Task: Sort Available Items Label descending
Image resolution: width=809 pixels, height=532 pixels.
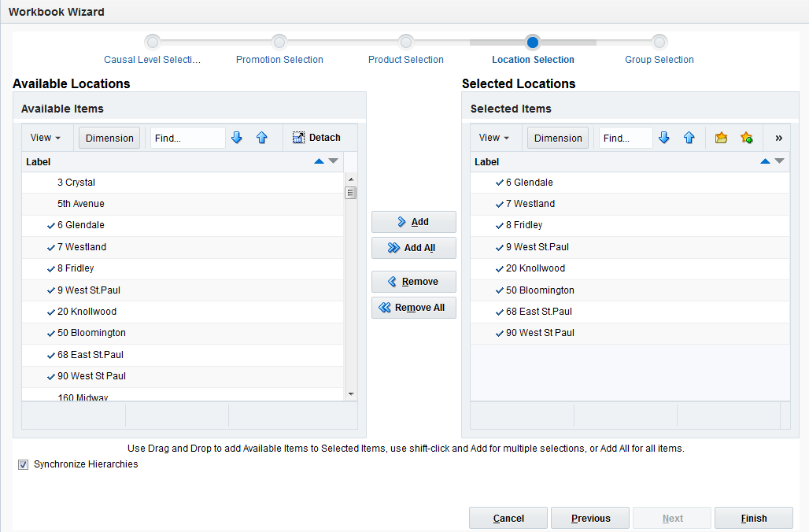Action: [334, 161]
